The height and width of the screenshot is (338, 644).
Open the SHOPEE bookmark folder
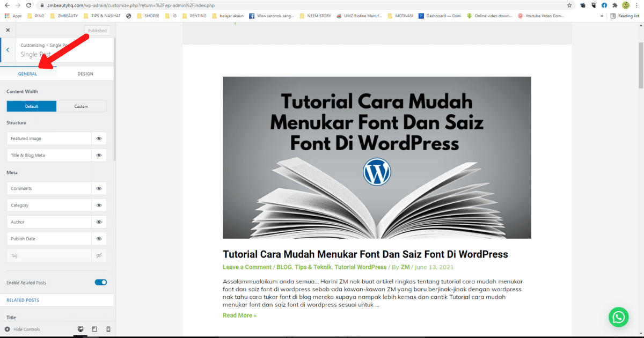click(149, 16)
